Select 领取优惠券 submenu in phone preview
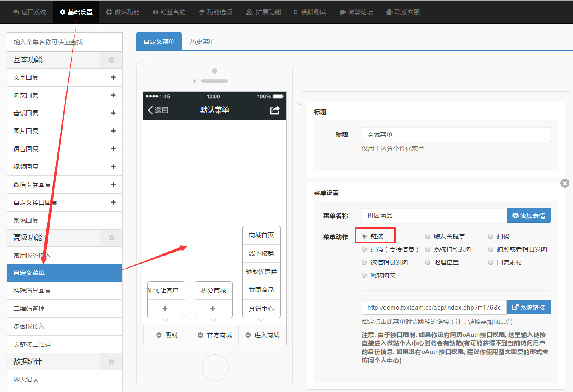The width and height of the screenshot is (573, 392). click(x=261, y=272)
